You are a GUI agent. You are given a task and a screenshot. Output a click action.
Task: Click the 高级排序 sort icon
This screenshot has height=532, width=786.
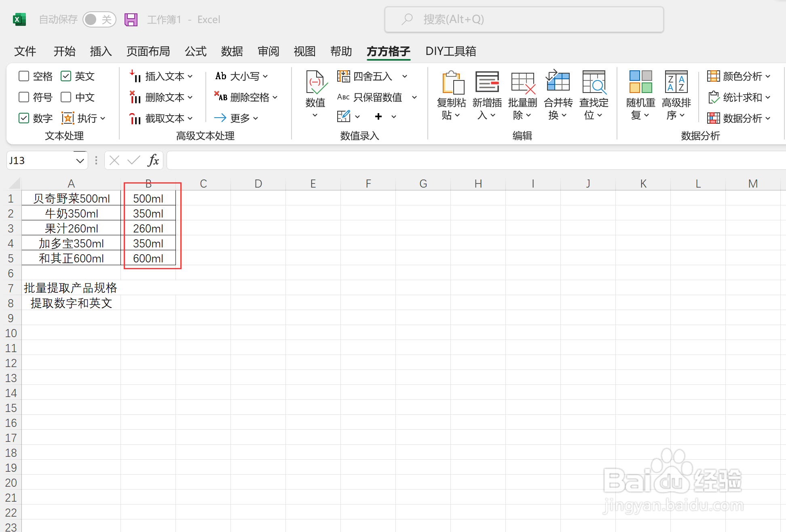676,82
